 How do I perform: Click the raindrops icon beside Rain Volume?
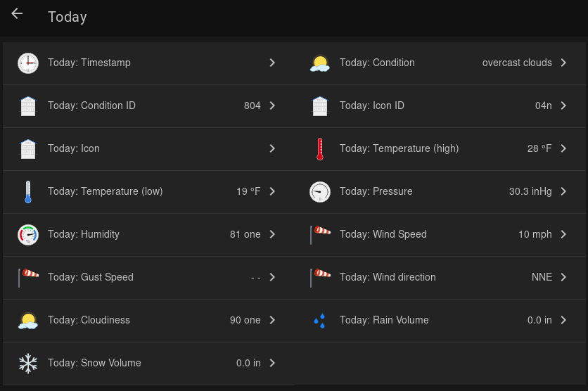tap(320, 321)
